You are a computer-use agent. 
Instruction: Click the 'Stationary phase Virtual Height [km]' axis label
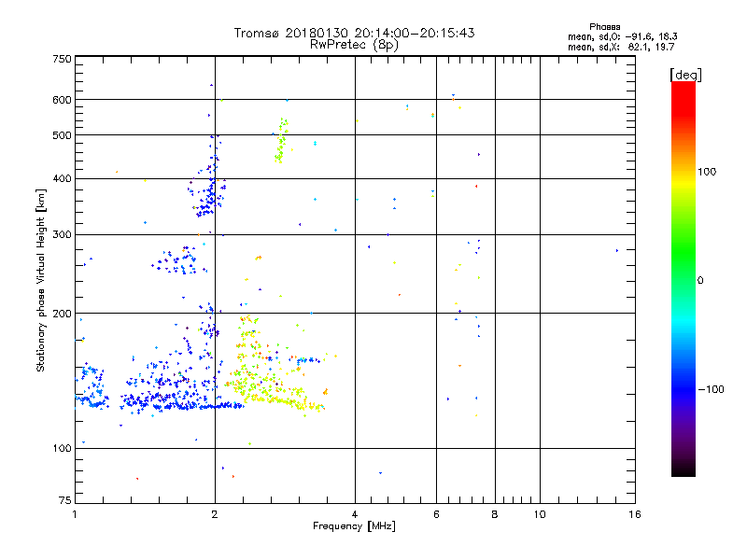(x=41, y=280)
